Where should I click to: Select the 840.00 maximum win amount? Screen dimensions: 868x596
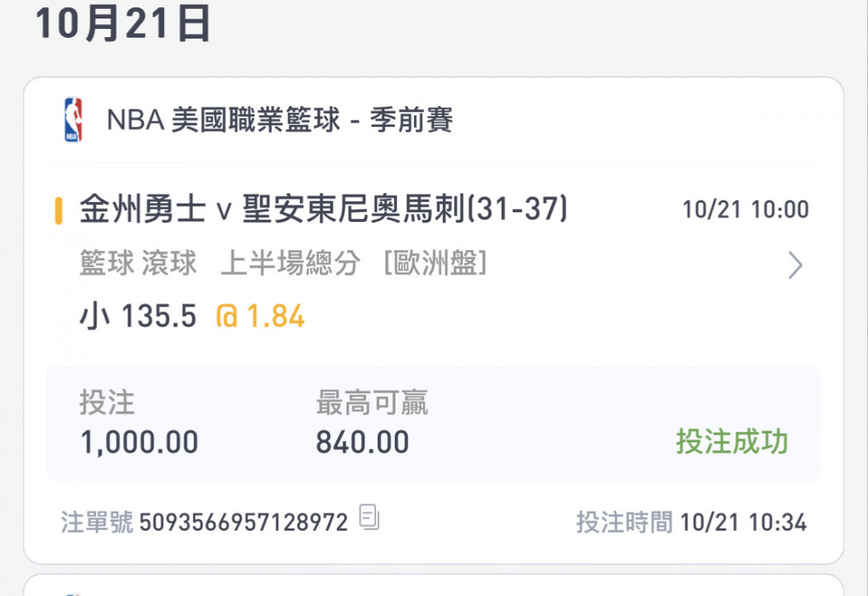pos(362,442)
